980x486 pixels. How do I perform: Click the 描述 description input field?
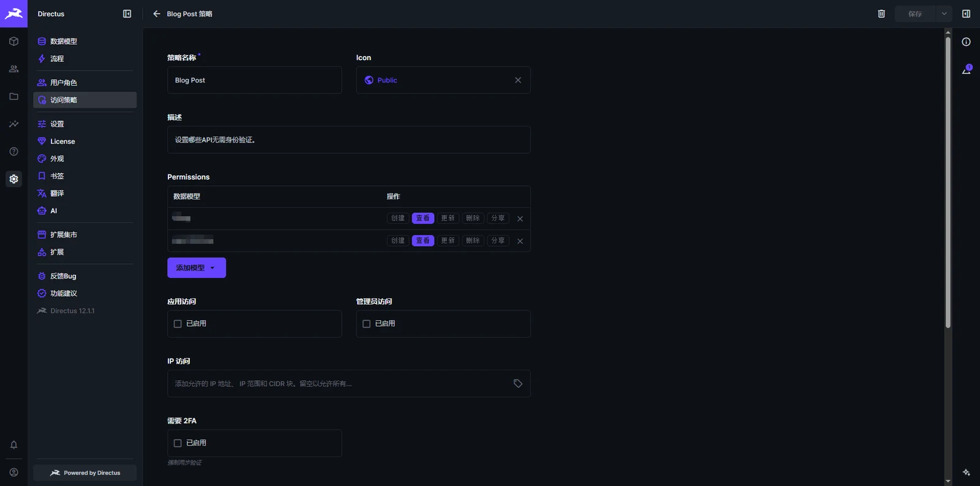tap(349, 140)
